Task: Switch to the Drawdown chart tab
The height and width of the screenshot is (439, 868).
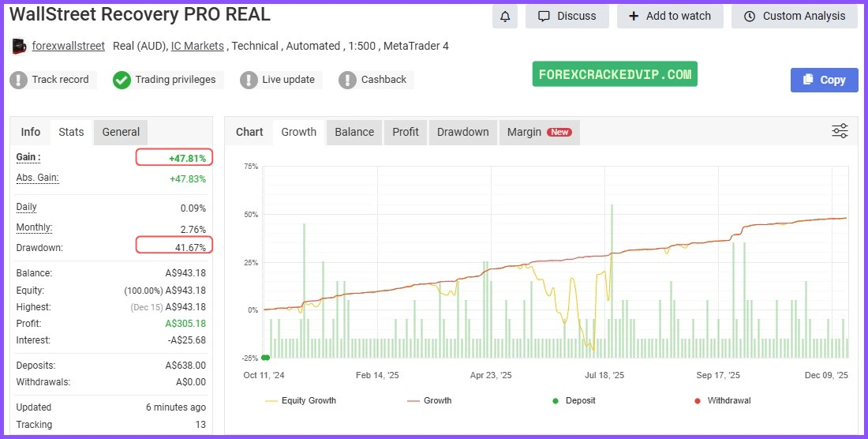Action: click(462, 132)
